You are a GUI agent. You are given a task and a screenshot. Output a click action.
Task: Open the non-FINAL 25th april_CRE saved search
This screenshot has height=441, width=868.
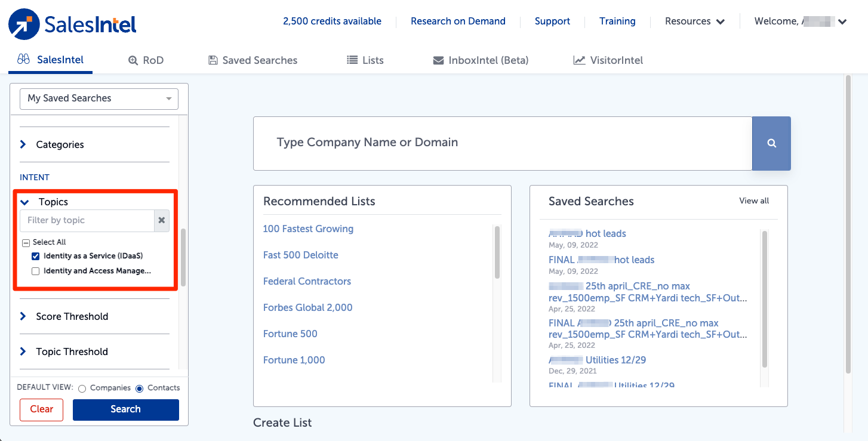[648, 292]
